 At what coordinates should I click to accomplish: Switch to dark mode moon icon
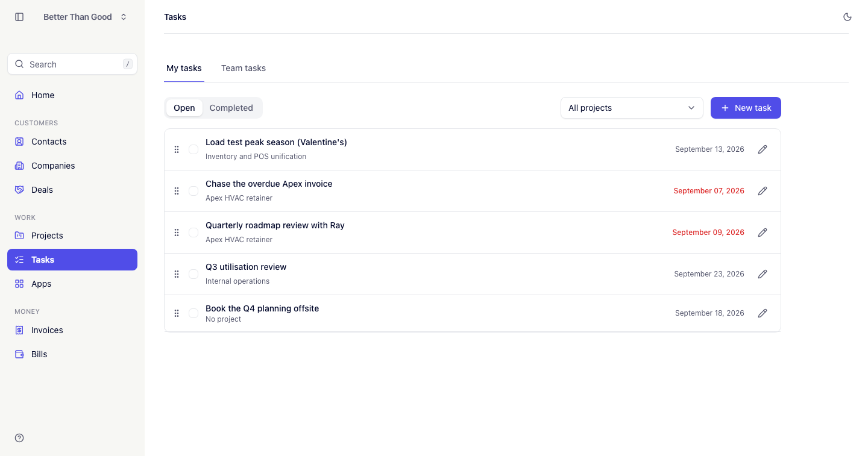click(848, 17)
